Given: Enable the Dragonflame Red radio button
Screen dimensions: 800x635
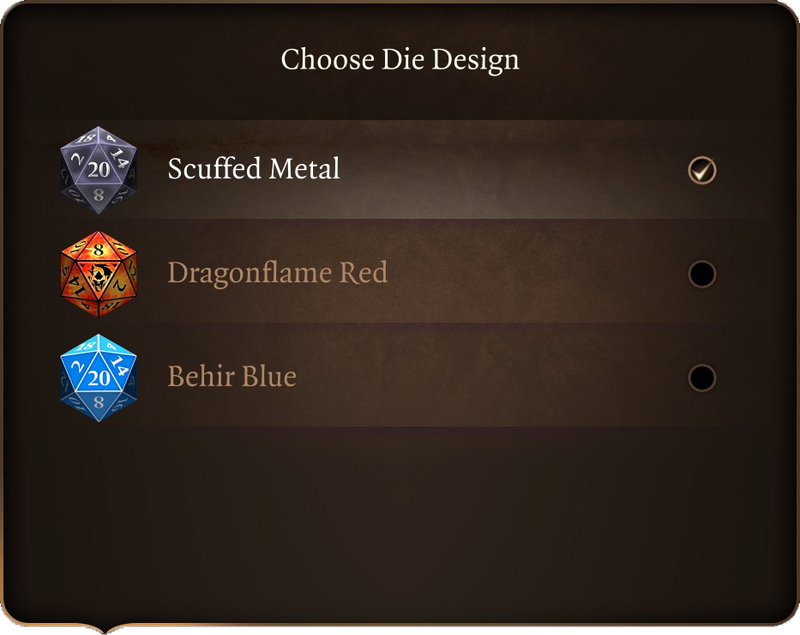Looking at the screenshot, I should coord(702,274).
